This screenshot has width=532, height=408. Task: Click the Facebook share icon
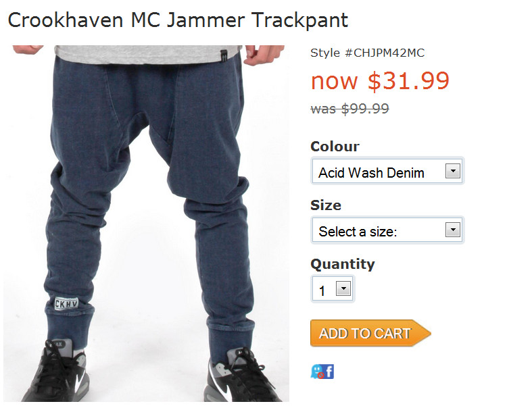pyautogui.click(x=329, y=372)
